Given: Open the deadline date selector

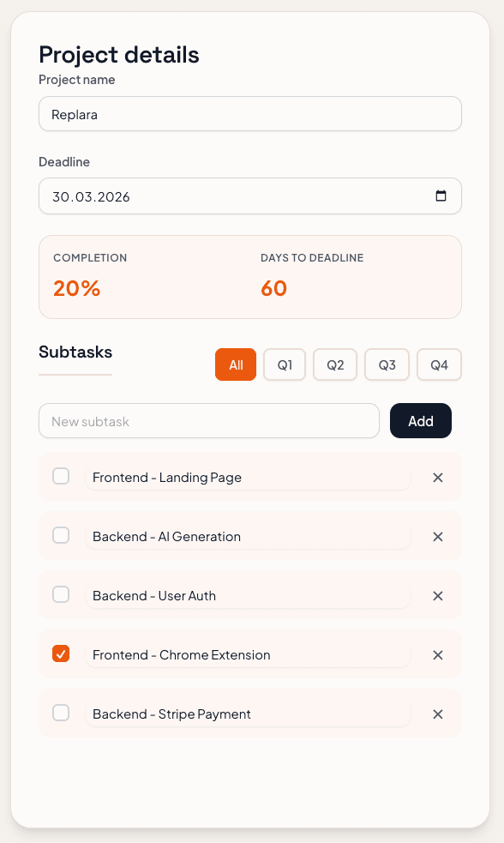Looking at the screenshot, I should (250, 196).
